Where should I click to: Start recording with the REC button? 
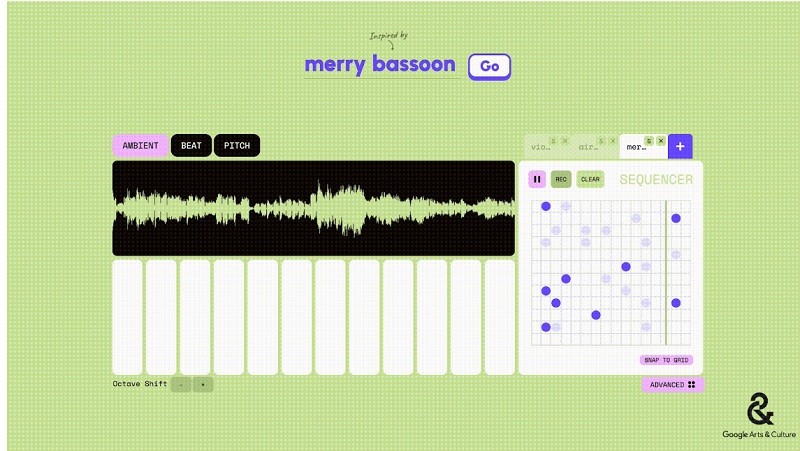coord(561,179)
